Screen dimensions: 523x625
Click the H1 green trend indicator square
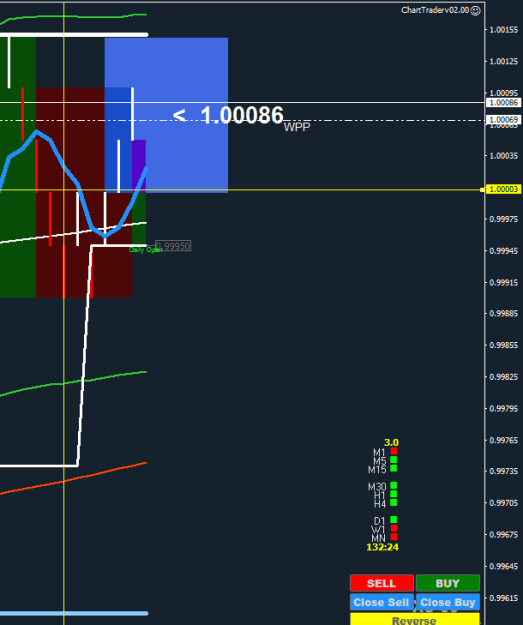point(394,494)
